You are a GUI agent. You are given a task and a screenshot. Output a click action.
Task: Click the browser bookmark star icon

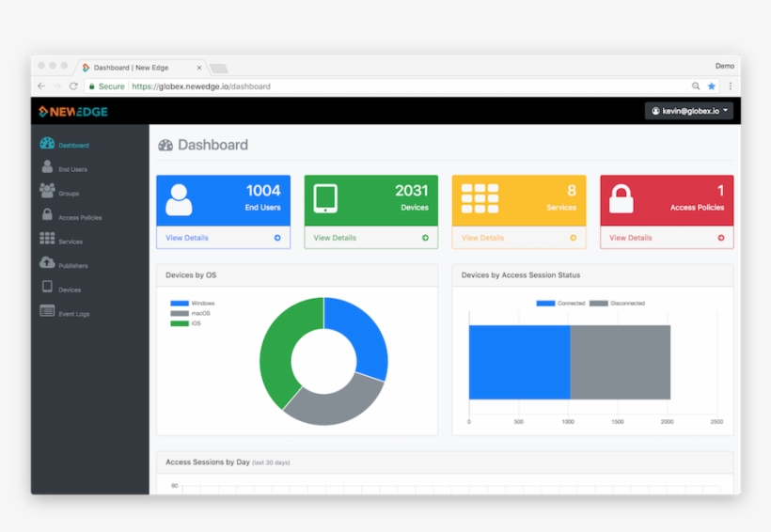pyautogui.click(x=712, y=86)
